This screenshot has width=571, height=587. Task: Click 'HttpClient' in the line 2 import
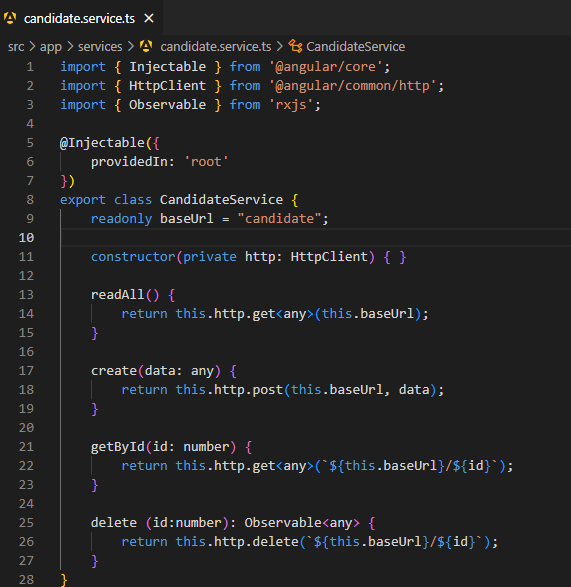(167, 86)
